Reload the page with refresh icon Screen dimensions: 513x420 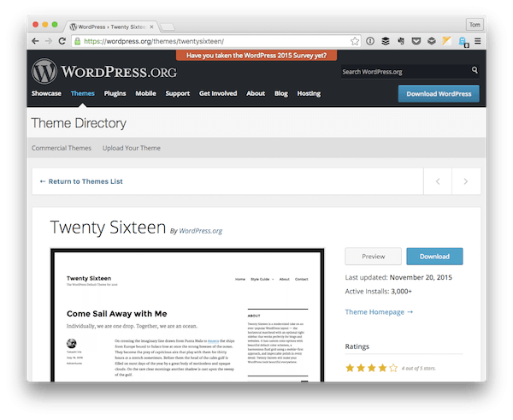pyautogui.click(x=62, y=41)
